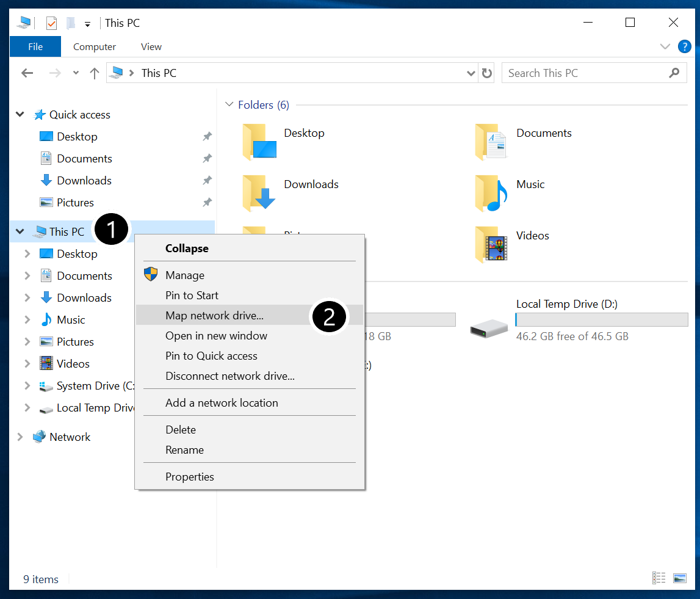
Task: Click the Properties checkmark icon in title bar
Action: point(51,23)
